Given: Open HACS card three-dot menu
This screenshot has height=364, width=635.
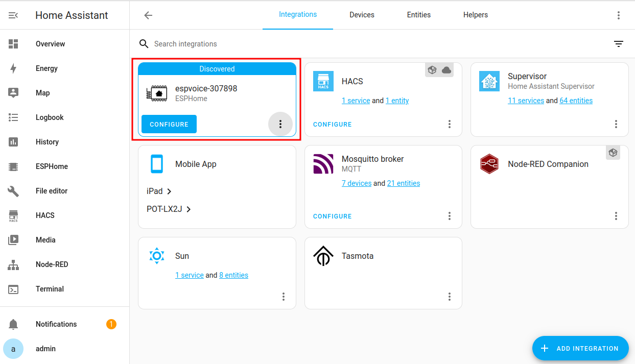Looking at the screenshot, I should 450,124.
